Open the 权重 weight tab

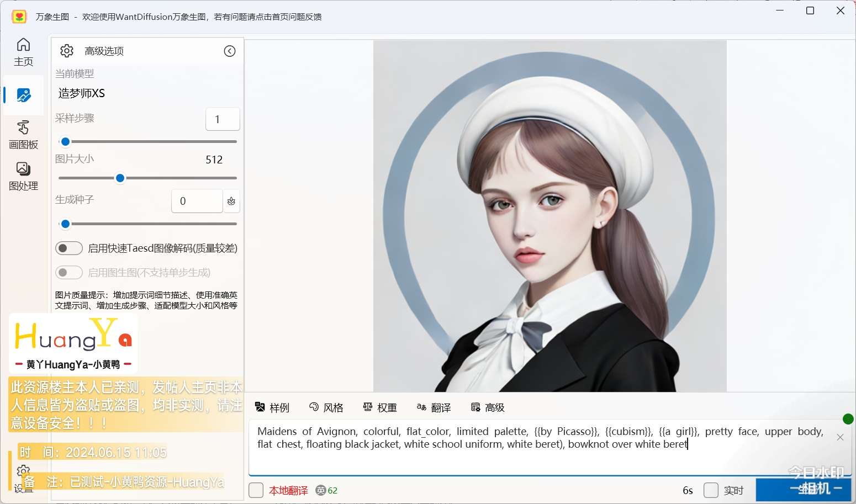tap(380, 407)
